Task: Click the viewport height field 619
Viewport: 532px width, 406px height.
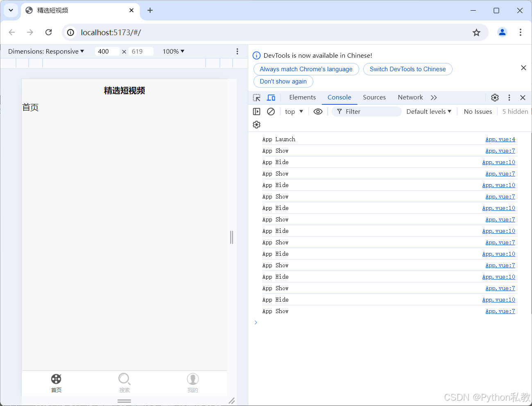Action: coord(141,51)
